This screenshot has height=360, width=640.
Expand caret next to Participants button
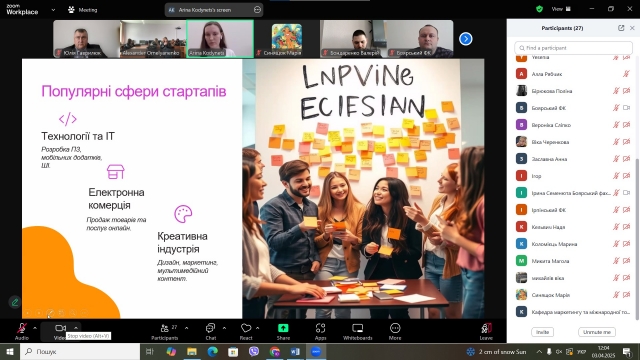(x=187, y=328)
